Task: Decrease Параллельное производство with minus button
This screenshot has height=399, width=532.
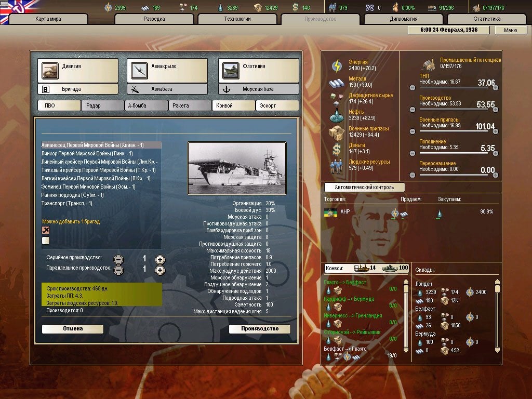Action: pyautogui.click(x=119, y=270)
